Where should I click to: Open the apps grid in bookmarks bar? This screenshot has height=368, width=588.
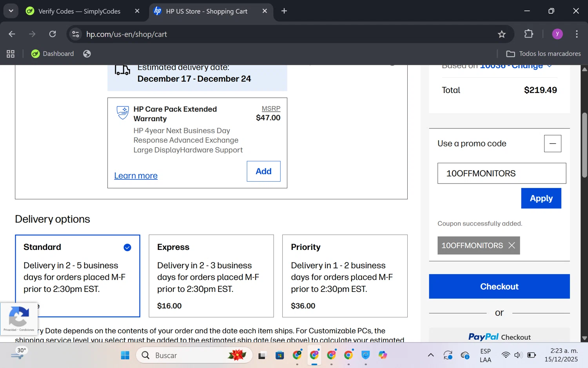[11, 54]
